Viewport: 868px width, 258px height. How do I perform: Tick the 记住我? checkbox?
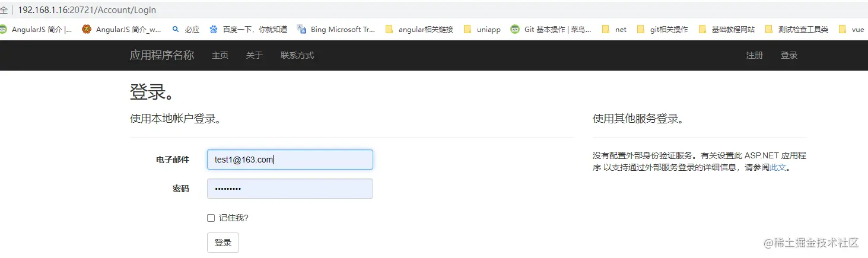click(x=211, y=218)
